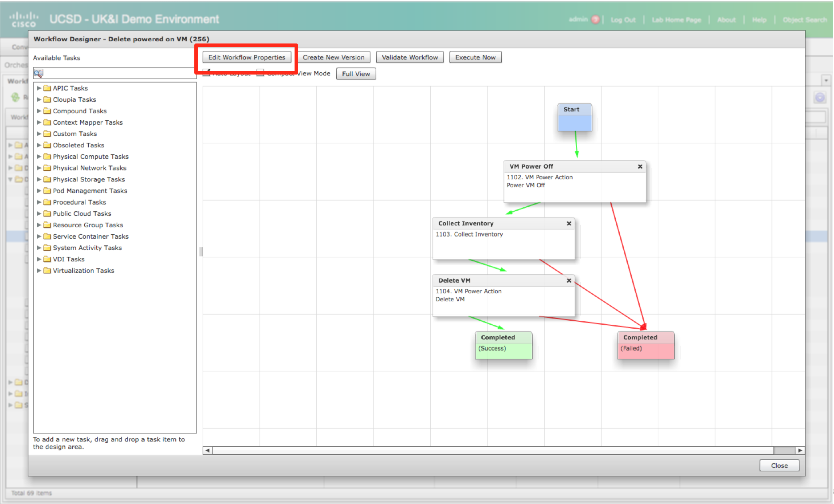
Task: Select the Procedural Tasks tree item
Action: (x=79, y=202)
